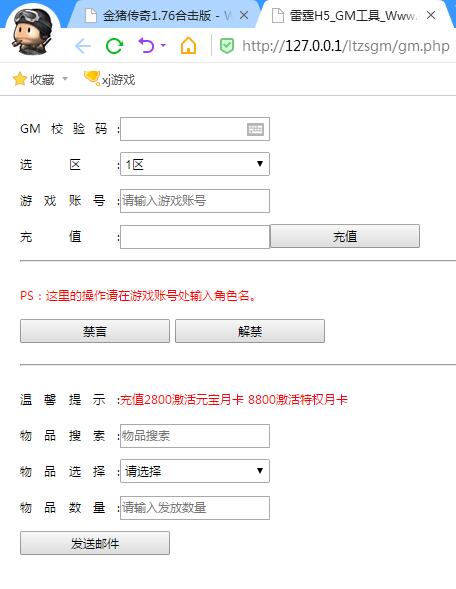This screenshot has width=456, height=589.
Task: Click the 发送邮件 button
Action: 95,543
